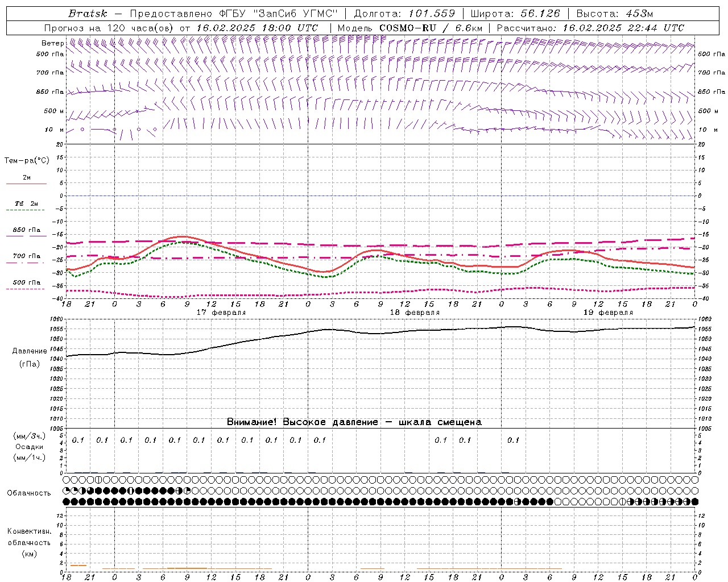Click the 'Широта: 56.126' latitude value
The height and width of the screenshot is (582, 728).
pos(515,14)
